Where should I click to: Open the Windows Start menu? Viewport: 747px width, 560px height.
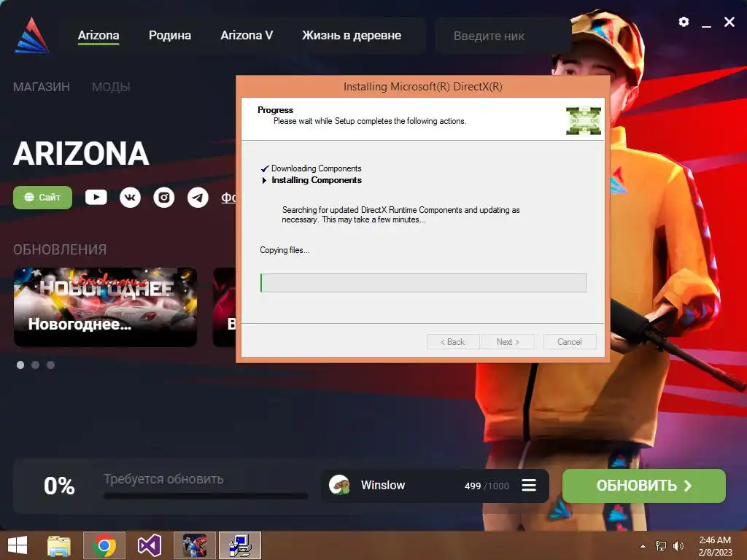point(18,545)
